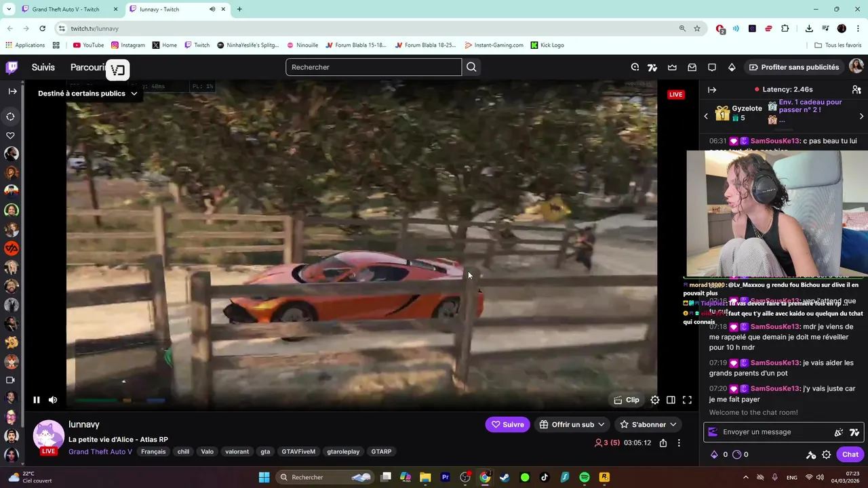Image resolution: width=868 pixels, height=488 pixels.
Task: Open video player settings gear
Action: pos(655,400)
